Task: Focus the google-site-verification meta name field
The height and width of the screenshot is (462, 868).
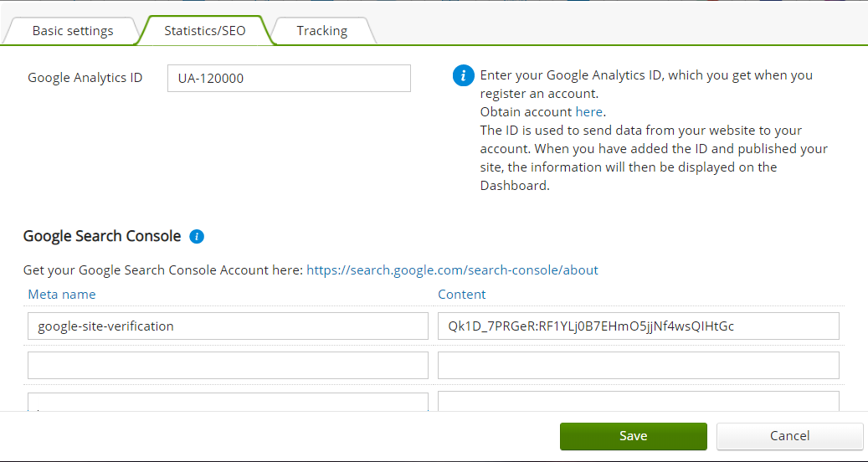Action: [228, 326]
